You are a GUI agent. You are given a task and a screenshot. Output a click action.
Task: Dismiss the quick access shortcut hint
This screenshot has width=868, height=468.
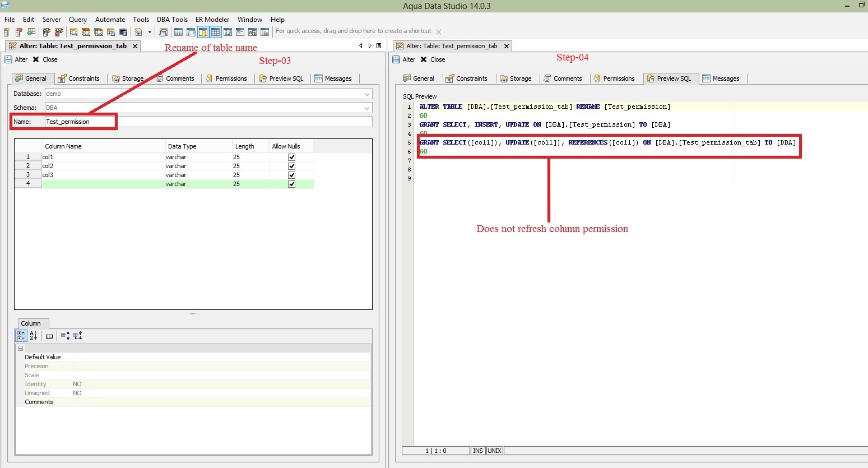coord(439,32)
